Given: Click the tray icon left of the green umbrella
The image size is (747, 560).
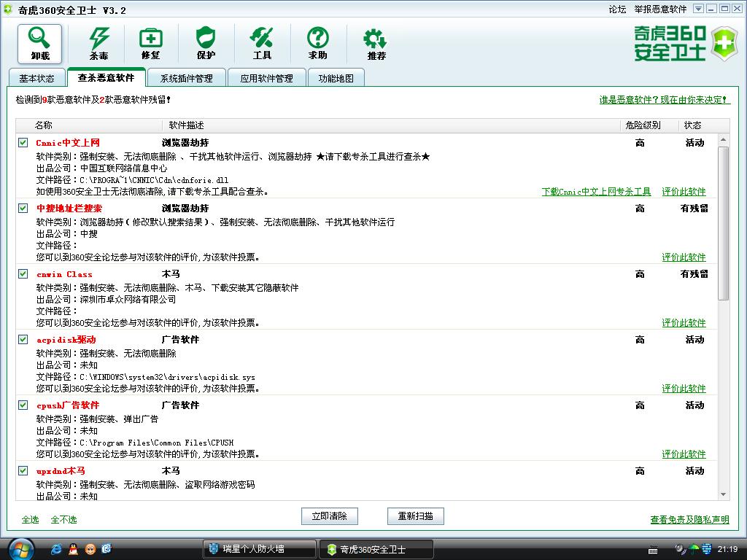Looking at the screenshot, I should pyautogui.click(x=681, y=549).
